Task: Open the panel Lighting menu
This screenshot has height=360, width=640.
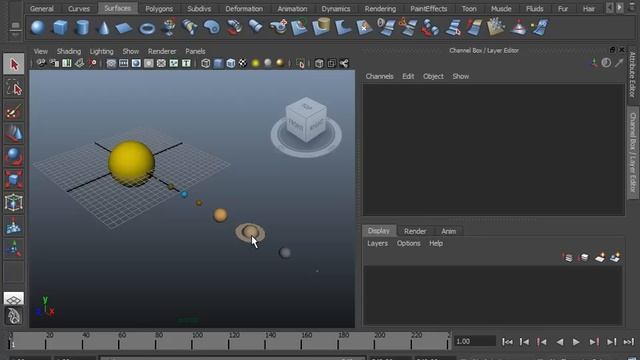Action: pyautogui.click(x=101, y=51)
